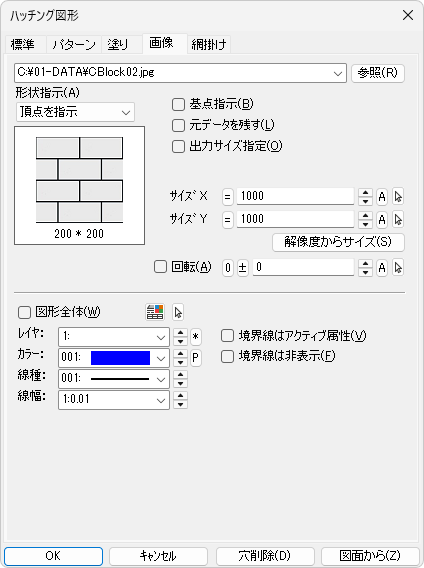The width and height of the screenshot is (424, 568).
Task: Open the image file path dropdown
Action: click(337, 73)
